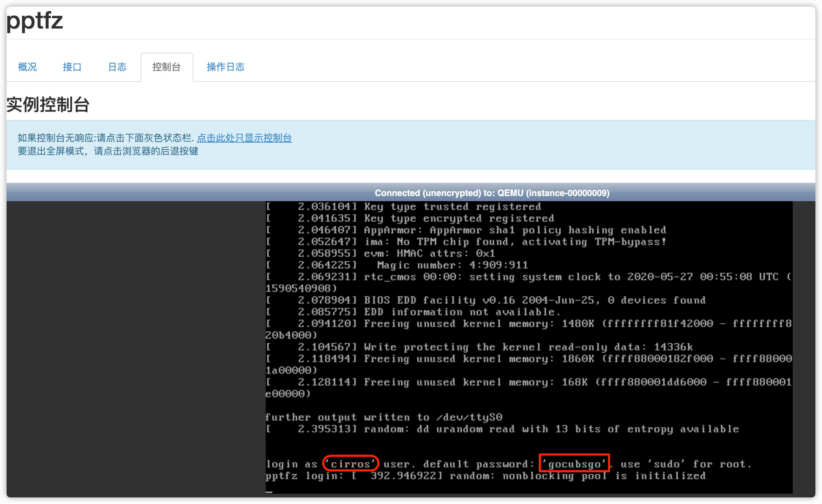This screenshot has width=822, height=504.
Task: Select the 控制台 tab
Action: 167,67
